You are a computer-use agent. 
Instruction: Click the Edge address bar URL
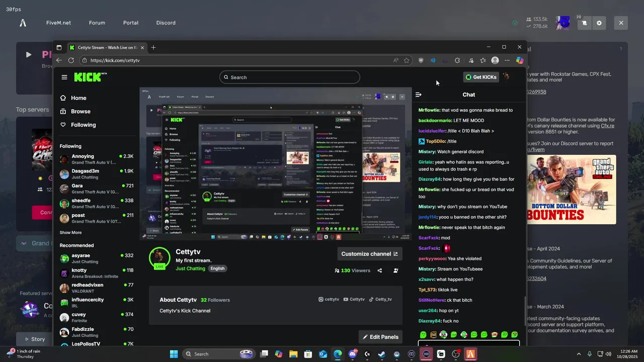[115, 60]
